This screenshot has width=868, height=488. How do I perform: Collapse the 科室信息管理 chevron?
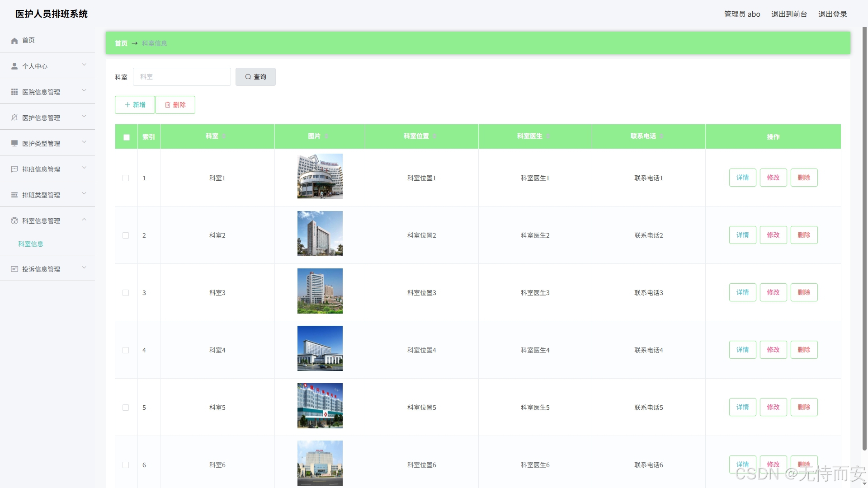point(84,220)
